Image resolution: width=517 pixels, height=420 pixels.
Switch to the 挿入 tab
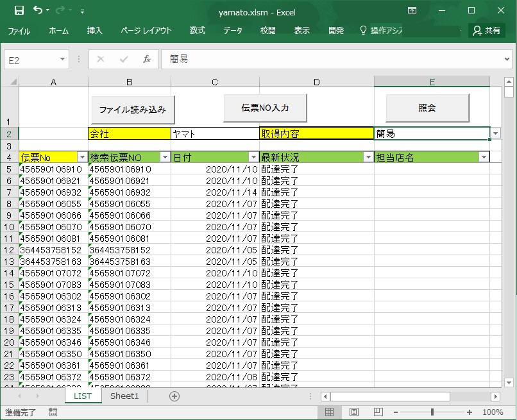(95, 31)
